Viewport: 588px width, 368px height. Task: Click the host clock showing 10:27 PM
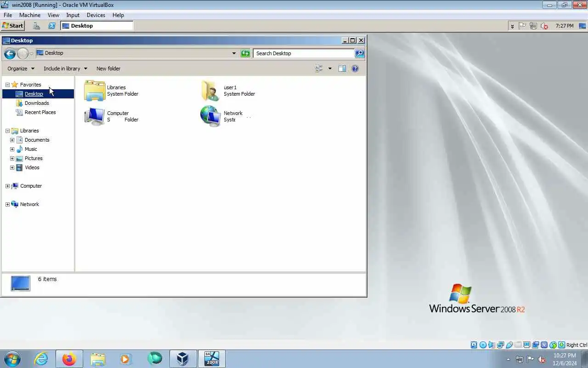[565, 356]
